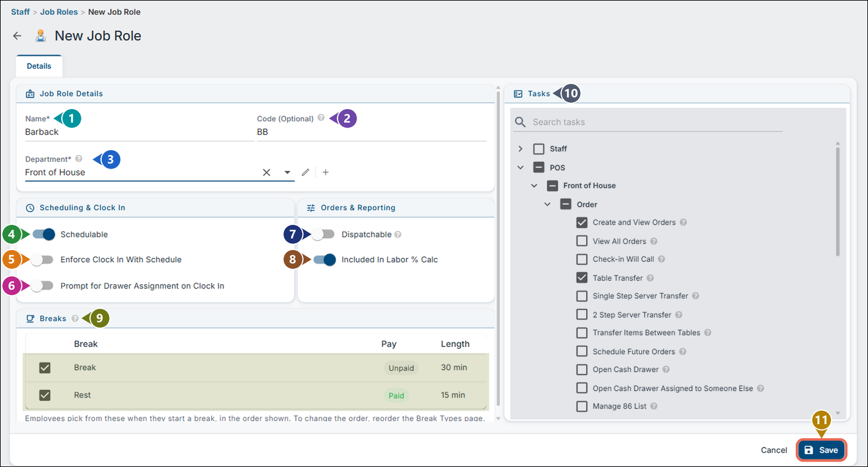
Task: Click help icon for Single Step Server Transfer
Action: (695, 296)
